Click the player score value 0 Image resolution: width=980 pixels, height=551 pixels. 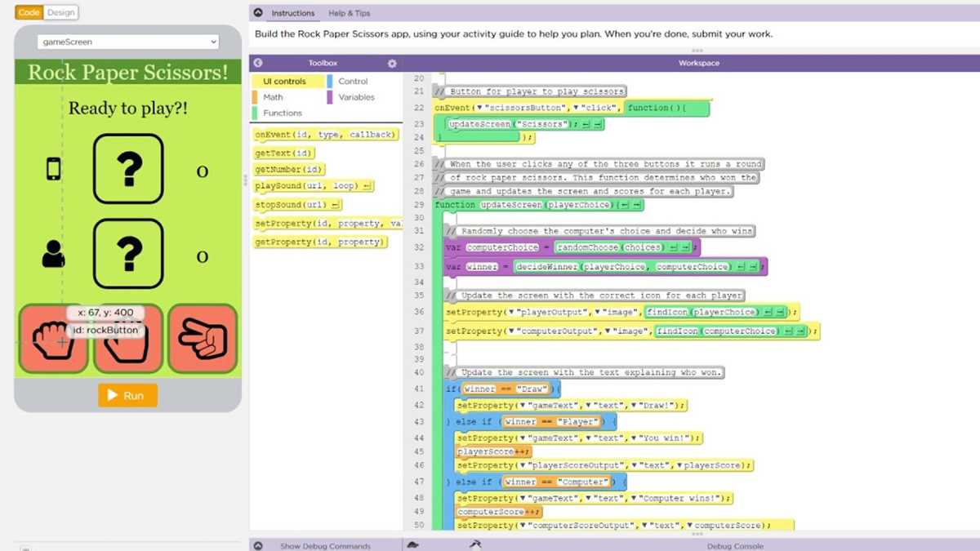click(x=202, y=257)
